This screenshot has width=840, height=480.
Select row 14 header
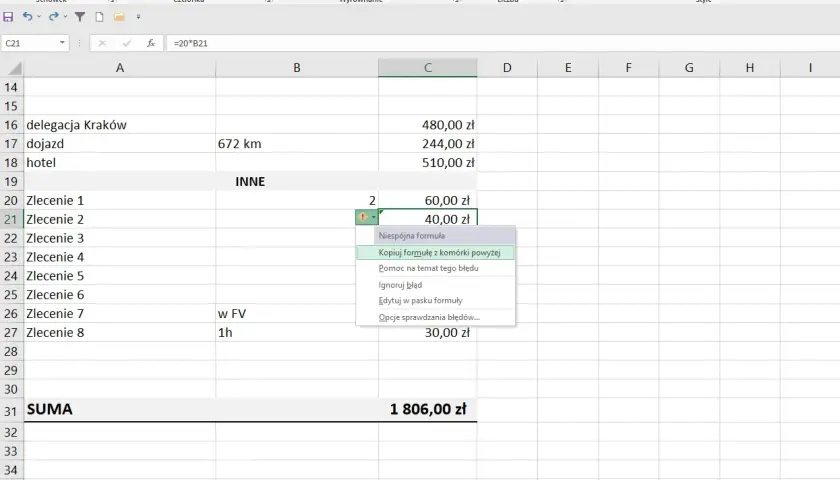click(x=11, y=87)
